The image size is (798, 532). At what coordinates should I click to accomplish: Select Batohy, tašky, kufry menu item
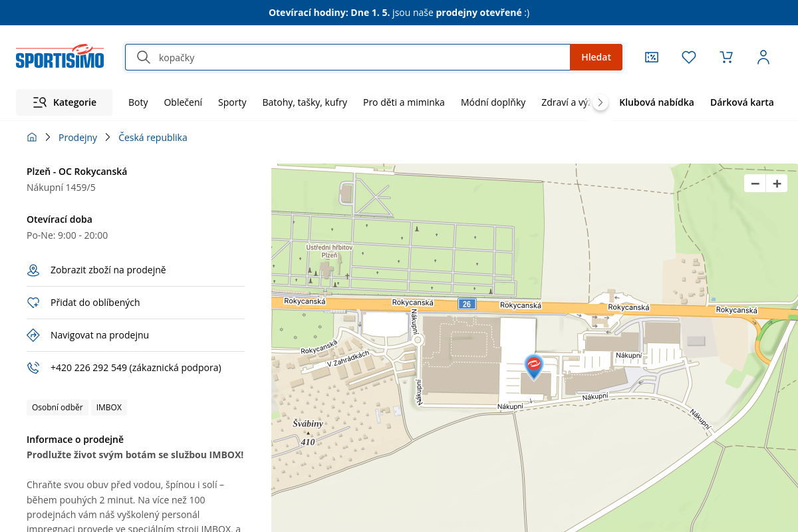click(x=305, y=102)
